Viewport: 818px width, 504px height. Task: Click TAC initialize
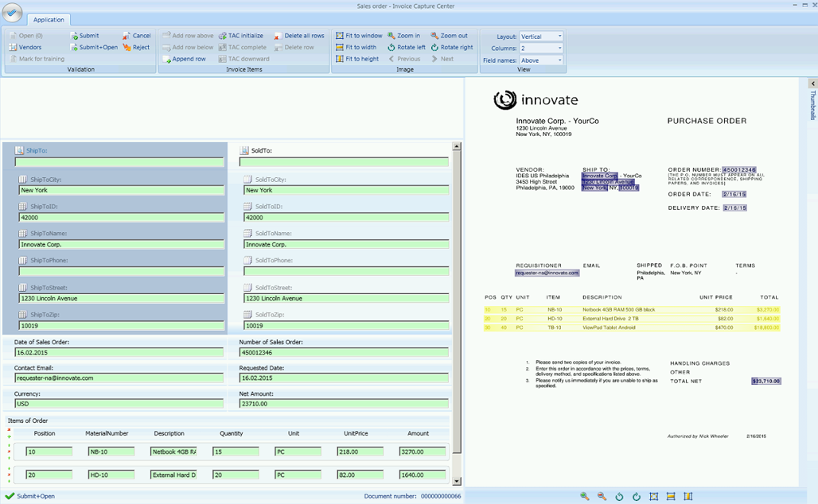[x=240, y=36]
